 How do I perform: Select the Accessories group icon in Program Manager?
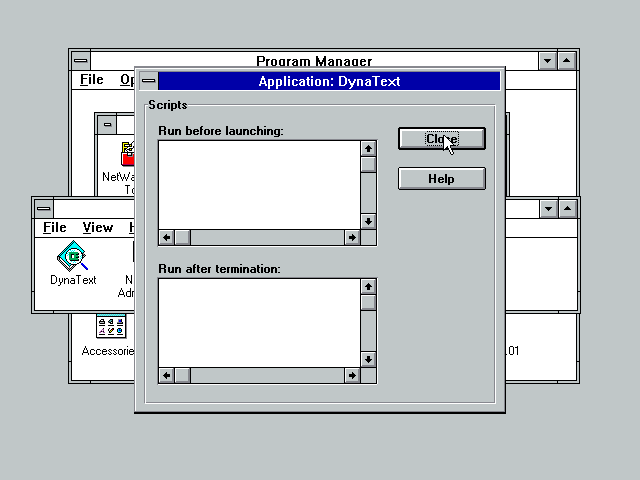click(x=111, y=326)
